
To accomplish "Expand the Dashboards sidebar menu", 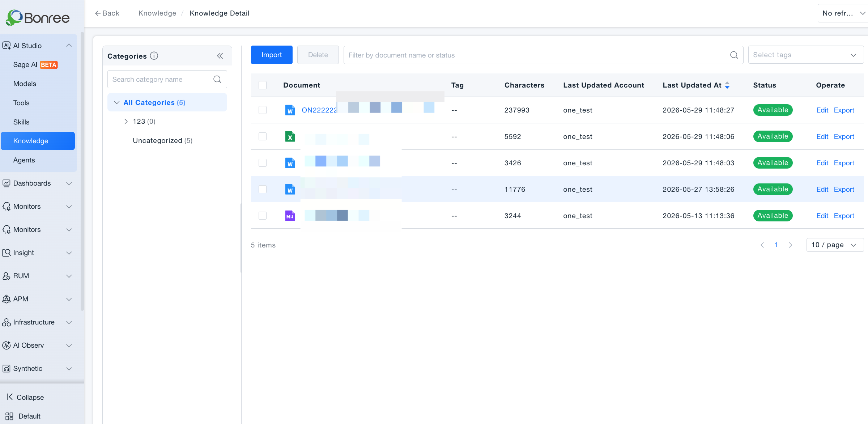I will [38, 183].
